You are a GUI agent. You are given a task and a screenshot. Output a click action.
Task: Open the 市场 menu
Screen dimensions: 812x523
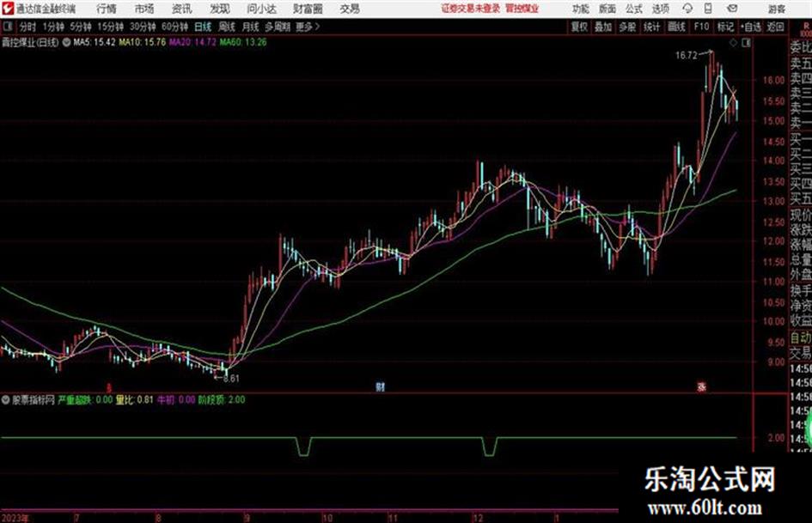click(x=144, y=9)
